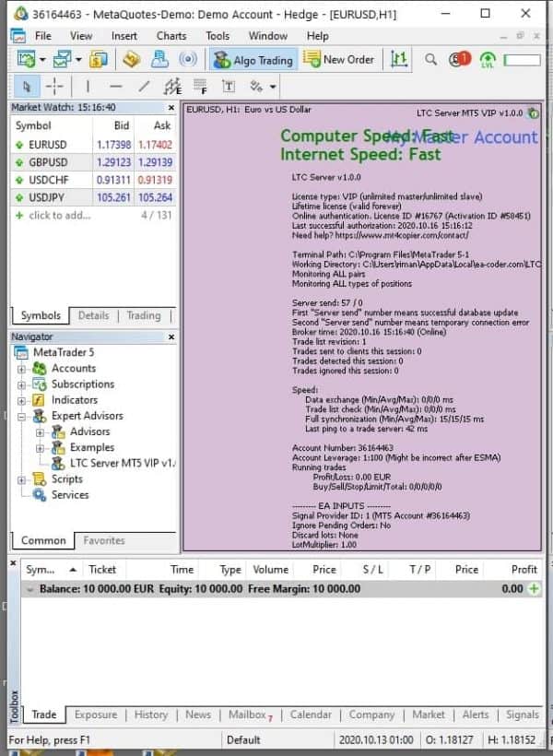Click the 'click to add...' symbol field
The image size is (553, 756).
[x=60, y=216]
